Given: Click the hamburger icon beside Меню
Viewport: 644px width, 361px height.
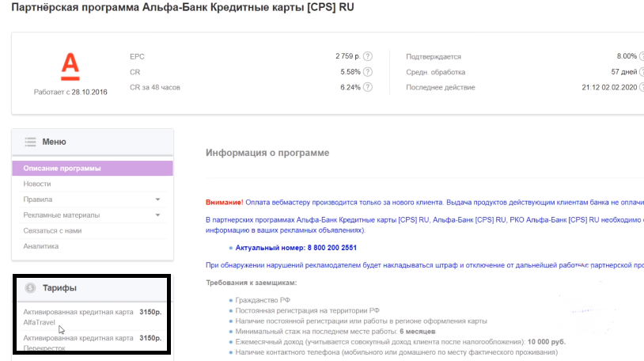Looking at the screenshot, I should [x=30, y=142].
